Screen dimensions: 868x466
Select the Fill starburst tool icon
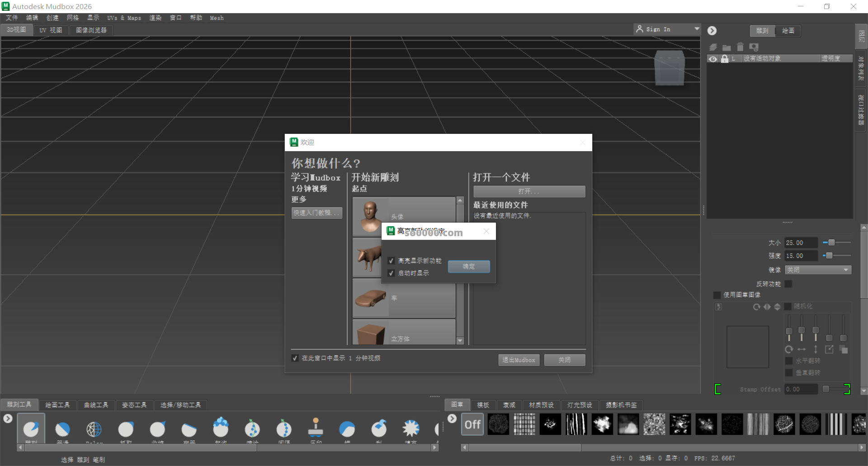(x=410, y=428)
